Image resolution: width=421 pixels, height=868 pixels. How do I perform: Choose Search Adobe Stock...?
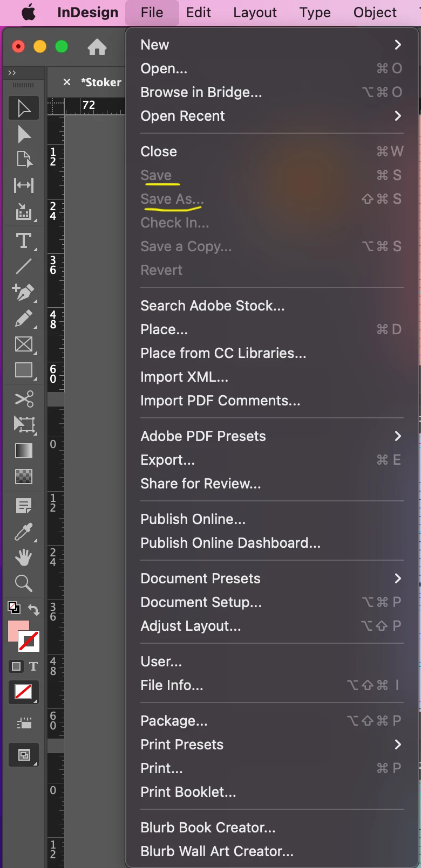272,306
